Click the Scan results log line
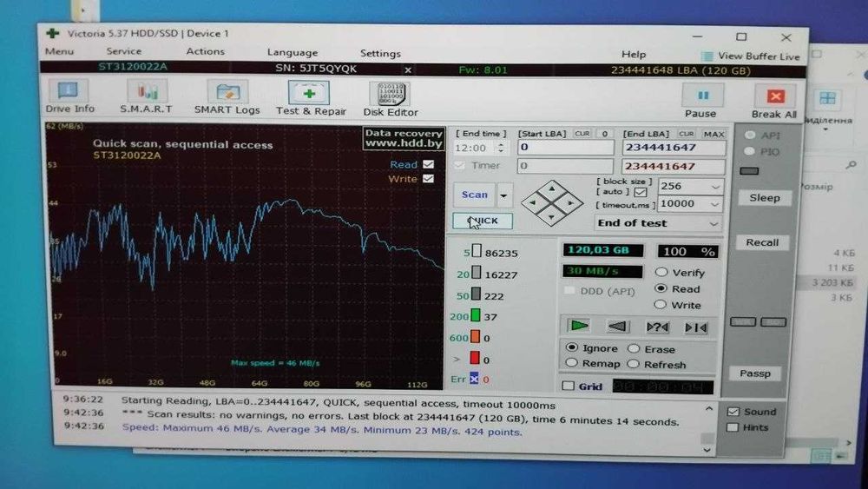This screenshot has height=489, width=868. (x=400, y=417)
